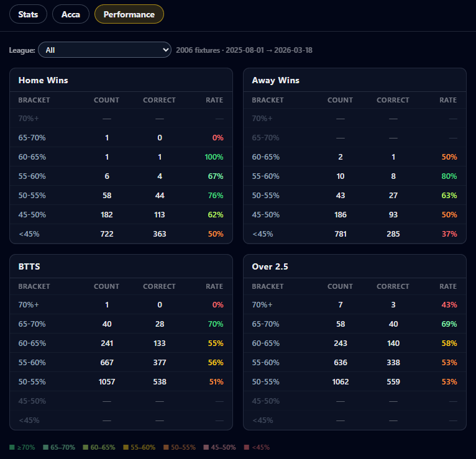Switch to the Stats tab
The image size is (476, 459).
coord(28,14)
